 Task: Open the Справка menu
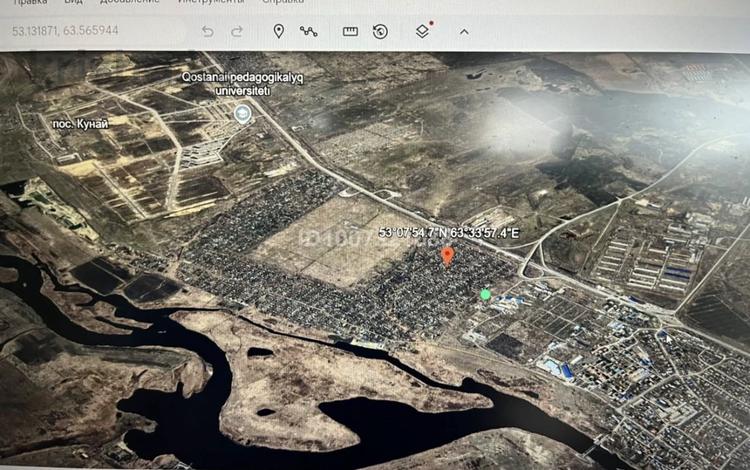pyautogui.click(x=283, y=1)
